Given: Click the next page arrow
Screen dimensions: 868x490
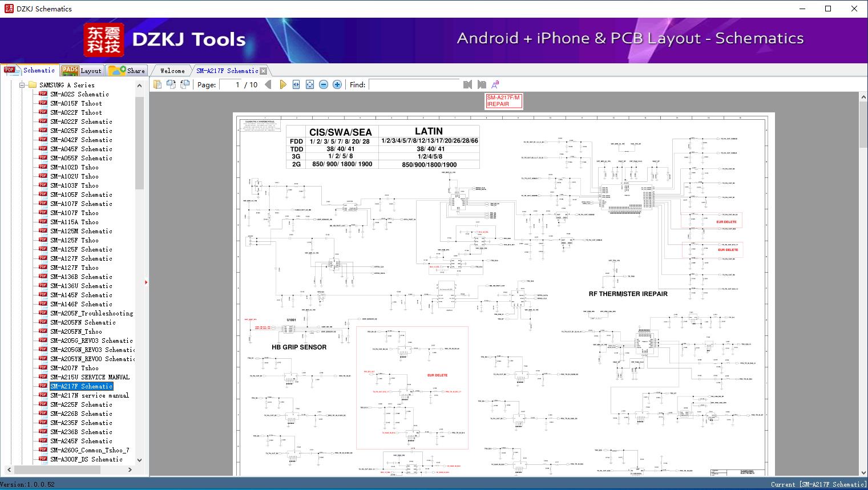Looking at the screenshot, I should 284,84.
